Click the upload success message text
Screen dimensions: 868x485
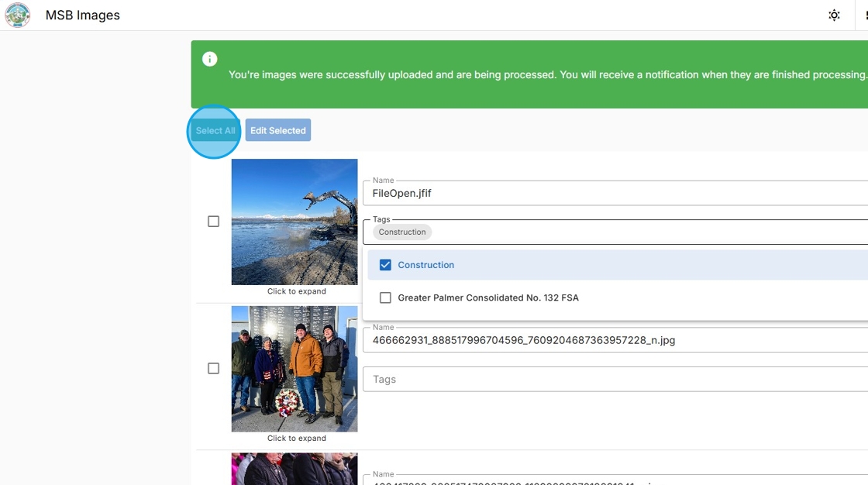tap(547, 74)
